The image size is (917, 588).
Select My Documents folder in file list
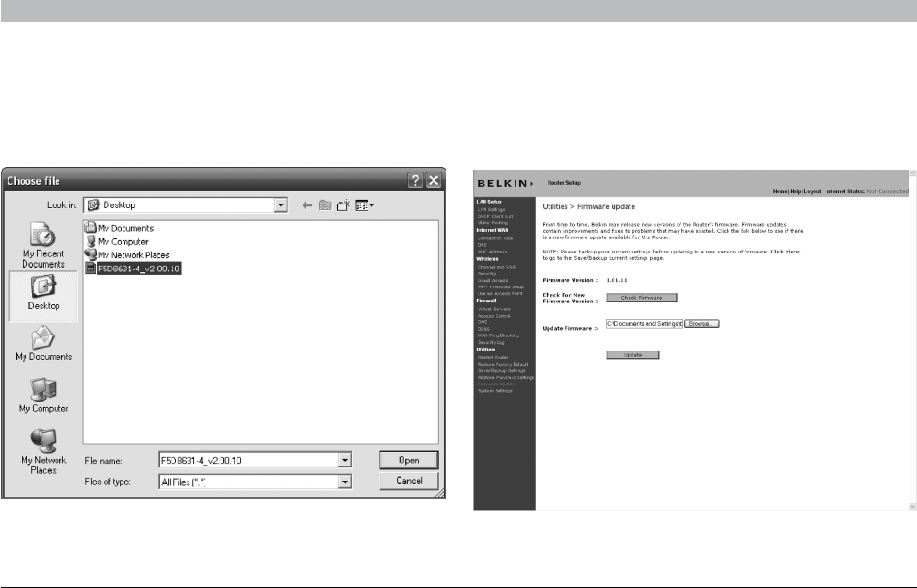point(120,228)
